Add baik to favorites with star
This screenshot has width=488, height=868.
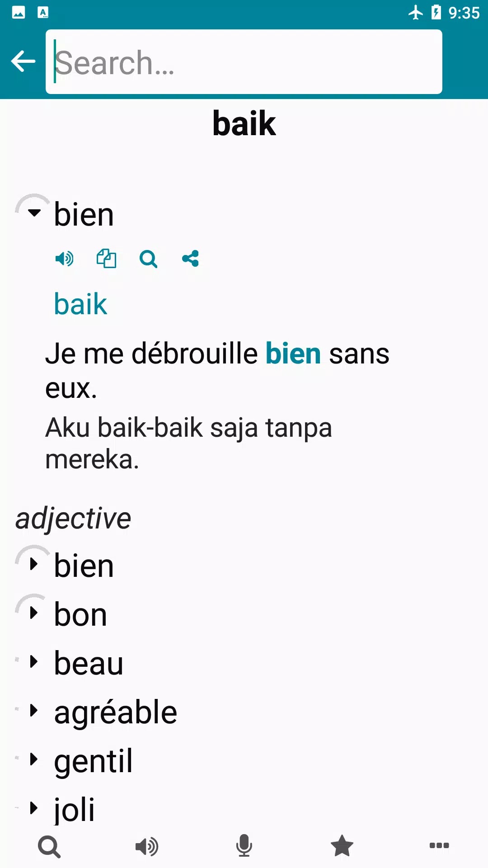[342, 846]
